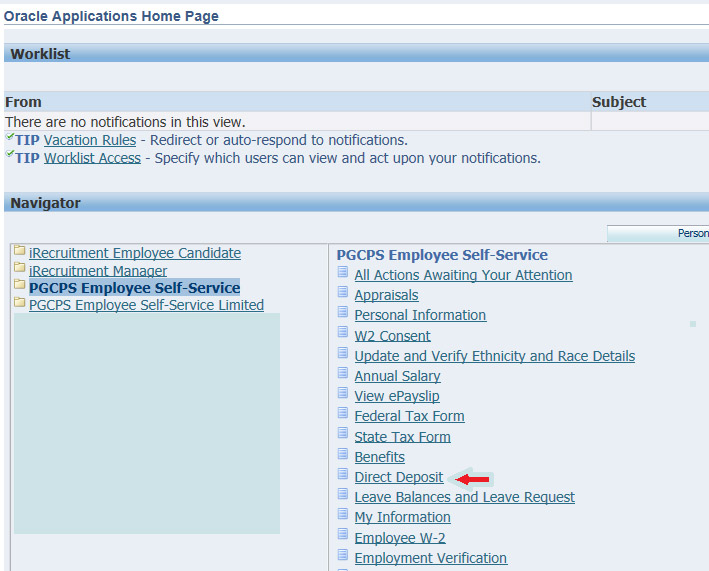Click the document icon next to W2 Consent
The width and height of the screenshot is (709, 571).
343,335
